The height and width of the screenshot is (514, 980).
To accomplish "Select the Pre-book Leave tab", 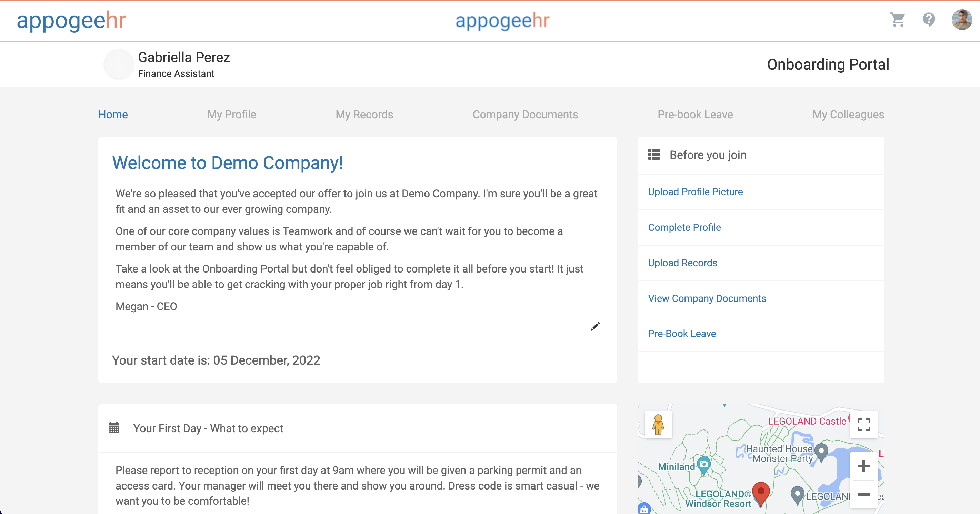I will pyautogui.click(x=695, y=115).
